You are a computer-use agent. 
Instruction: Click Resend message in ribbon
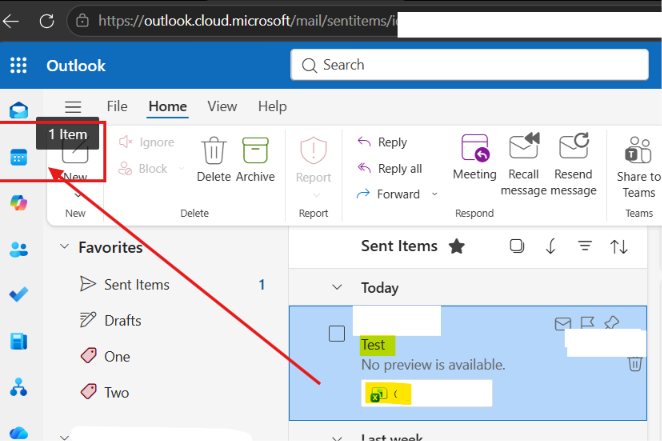pos(573,165)
